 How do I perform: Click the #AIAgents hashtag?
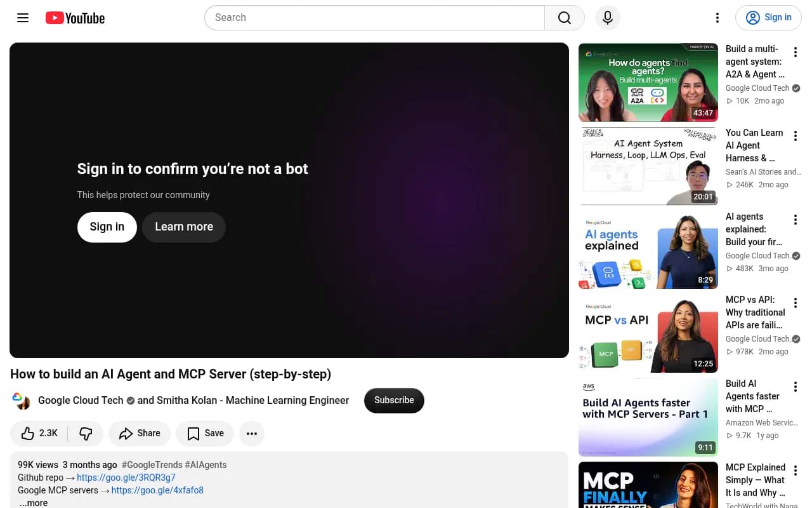tap(206, 465)
